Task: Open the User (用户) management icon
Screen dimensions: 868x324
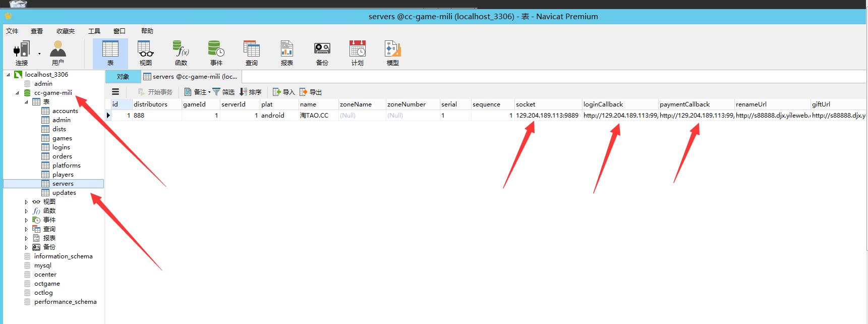Action: (58, 53)
